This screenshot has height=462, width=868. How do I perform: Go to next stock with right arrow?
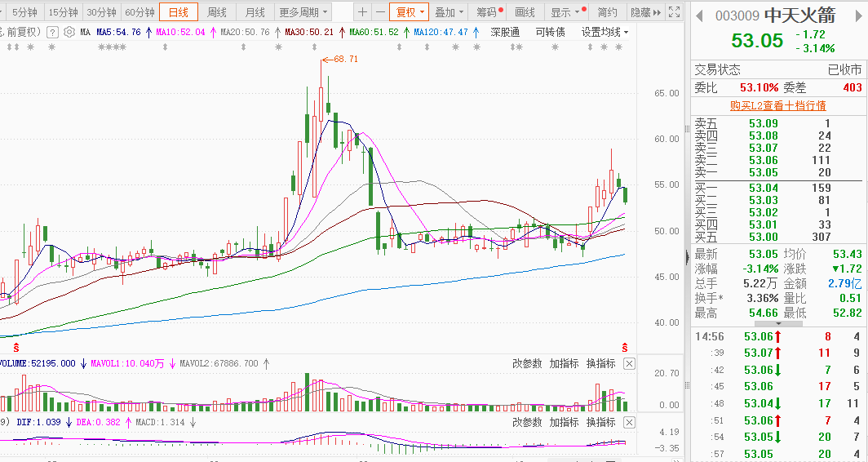click(x=859, y=16)
